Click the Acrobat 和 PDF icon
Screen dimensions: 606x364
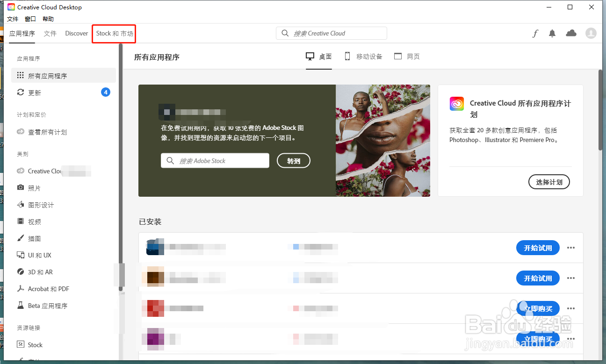tap(20, 289)
